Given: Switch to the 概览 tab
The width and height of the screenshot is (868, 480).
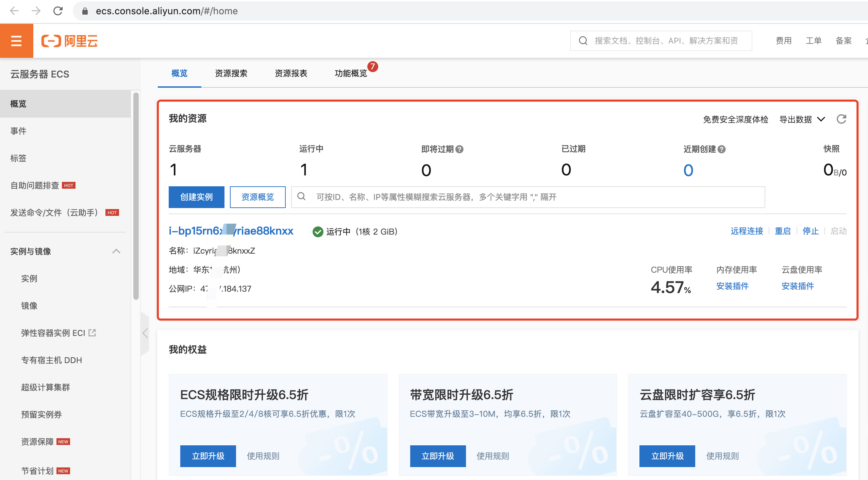Looking at the screenshot, I should 180,73.
